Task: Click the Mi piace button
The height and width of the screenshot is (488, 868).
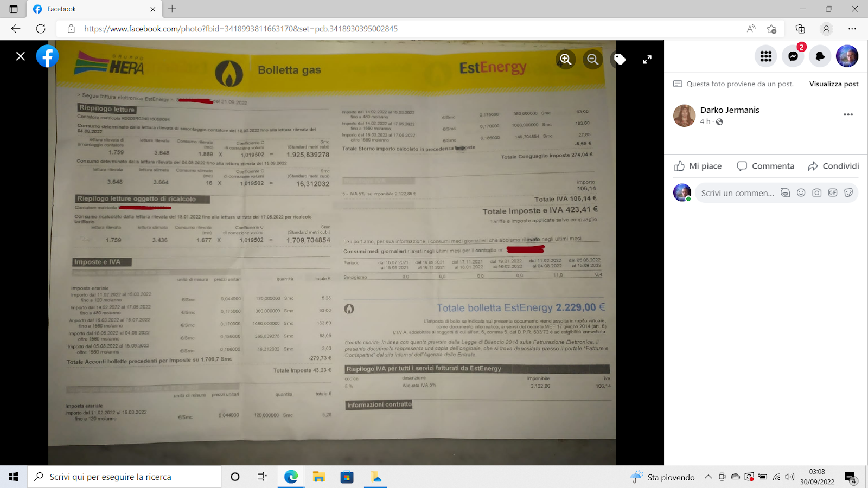Action: click(698, 166)
